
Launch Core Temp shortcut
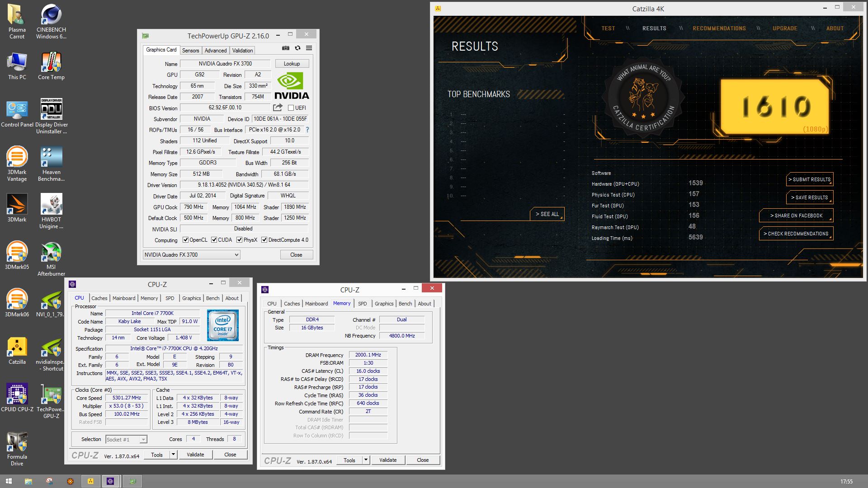tap(51, 66)
